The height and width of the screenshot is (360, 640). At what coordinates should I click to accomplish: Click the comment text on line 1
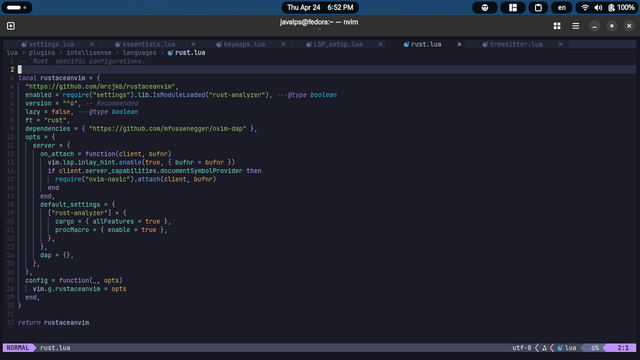[82, 61]
